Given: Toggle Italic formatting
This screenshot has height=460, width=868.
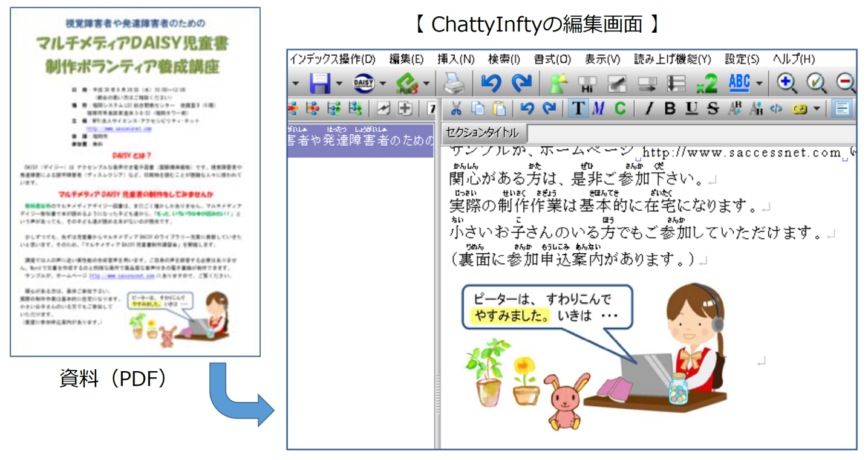Looking at the screenshot, I should click(650, 109).
